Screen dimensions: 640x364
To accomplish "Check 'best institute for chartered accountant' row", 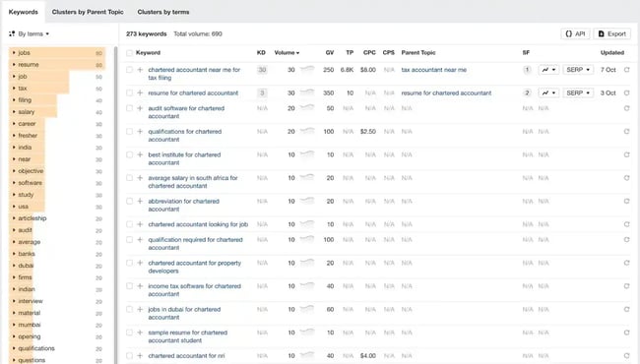I will pos(129,154).
